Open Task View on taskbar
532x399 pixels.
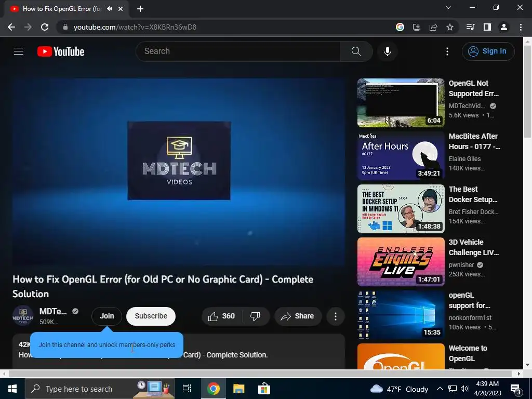click(187, 389)
